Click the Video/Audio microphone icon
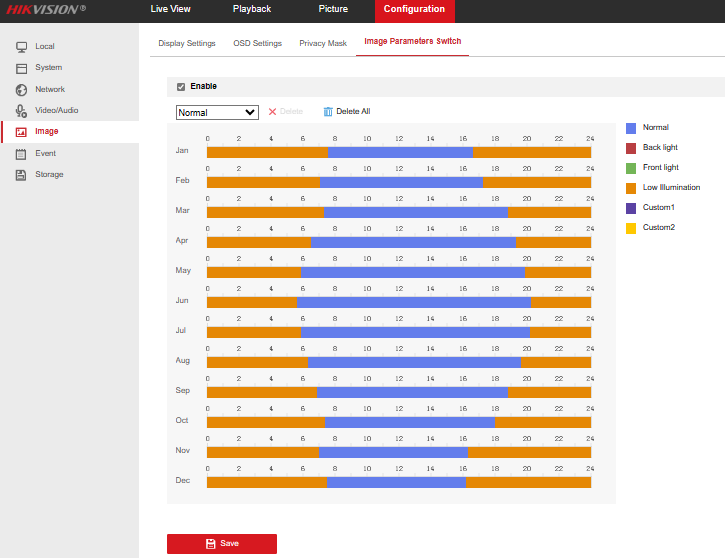This screenshot has height=558, width=725. (x=21, y=110)
